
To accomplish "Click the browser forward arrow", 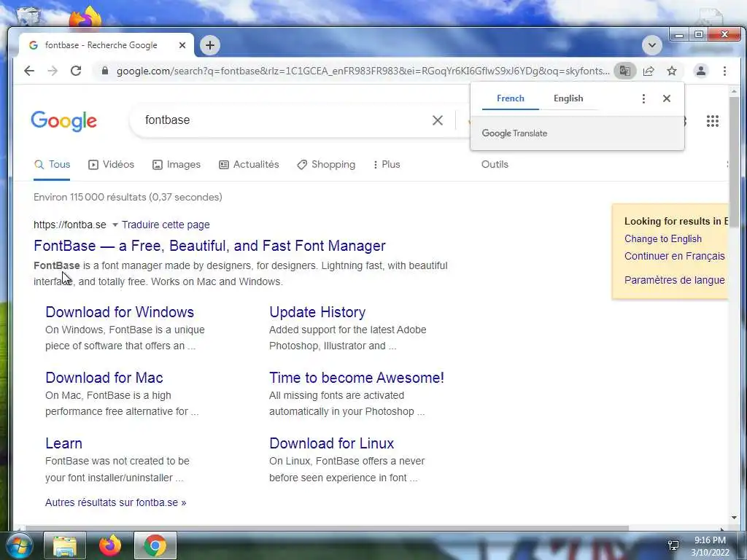I will [53, 71].
